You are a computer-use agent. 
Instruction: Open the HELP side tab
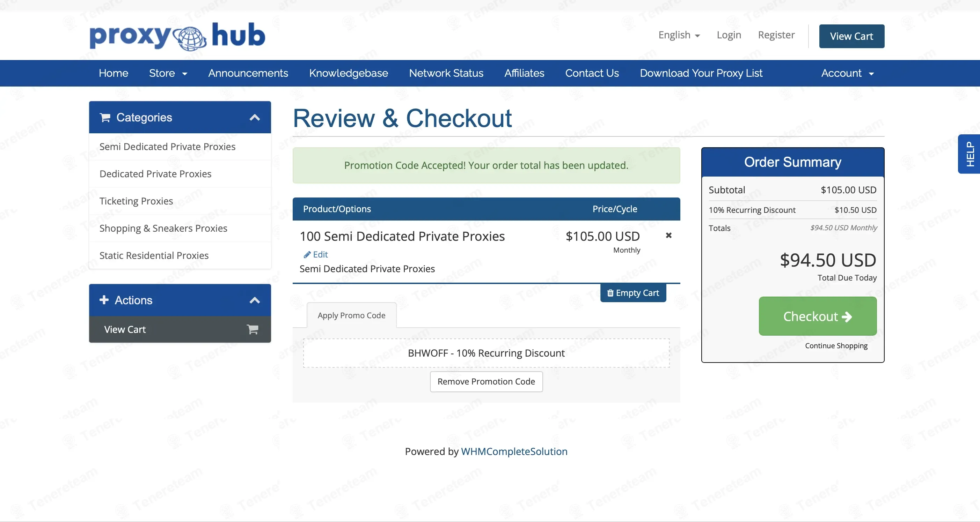click(x=970, y=154)
